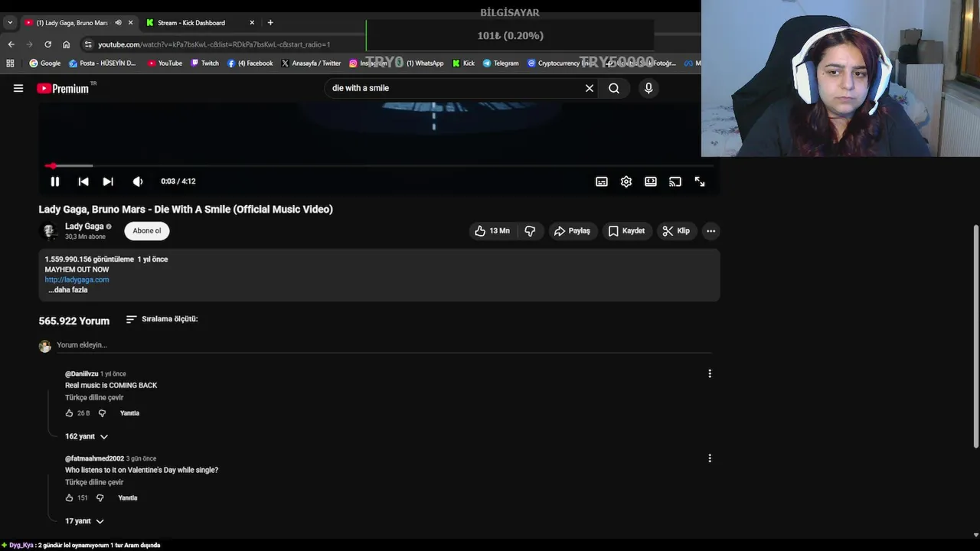Screen dimensions: 980x551
Task: Mute the Lady Gaga tab audio icon
Action: coord(118,22)
